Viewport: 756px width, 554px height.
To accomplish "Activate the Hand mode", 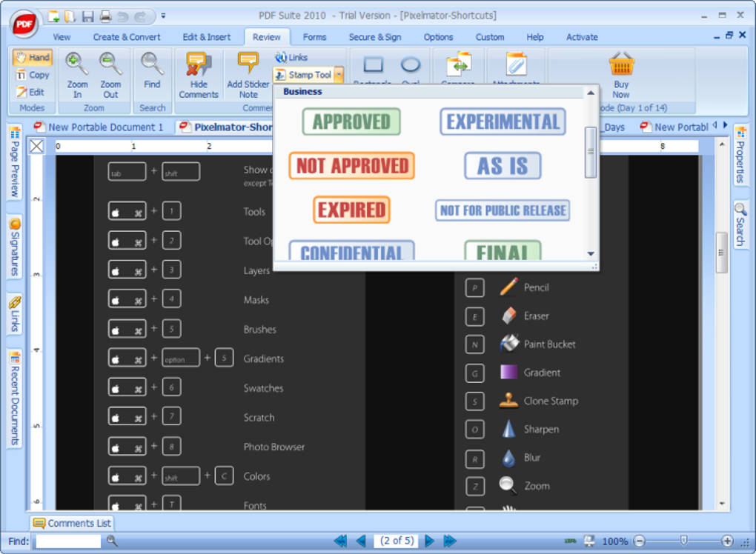I will click(x=33, y=58).
